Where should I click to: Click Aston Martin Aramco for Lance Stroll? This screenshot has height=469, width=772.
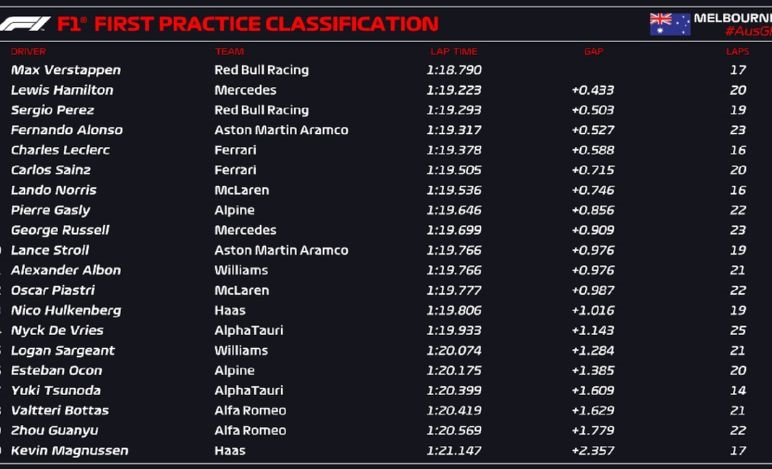(x=281, y=250)
